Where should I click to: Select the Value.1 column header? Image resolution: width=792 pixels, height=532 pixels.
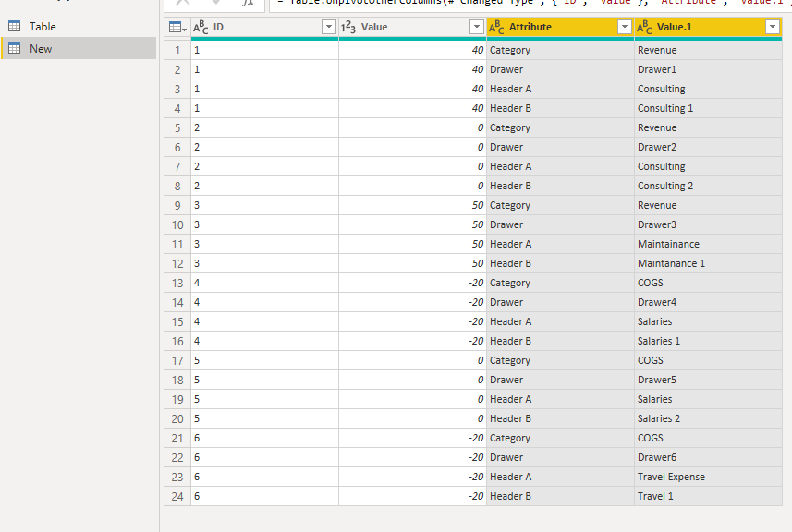pos(708,28)
